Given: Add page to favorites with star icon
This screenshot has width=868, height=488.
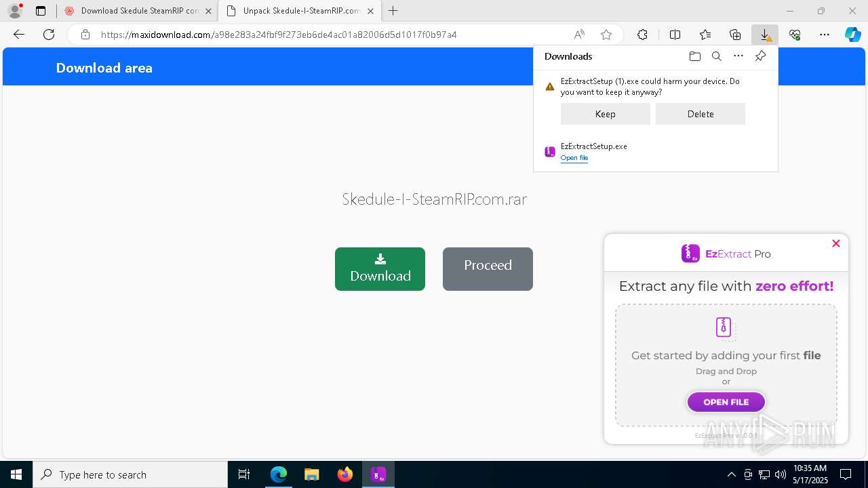Looking at the screenshot, I should pyautogui.click(x=606, y=35).
